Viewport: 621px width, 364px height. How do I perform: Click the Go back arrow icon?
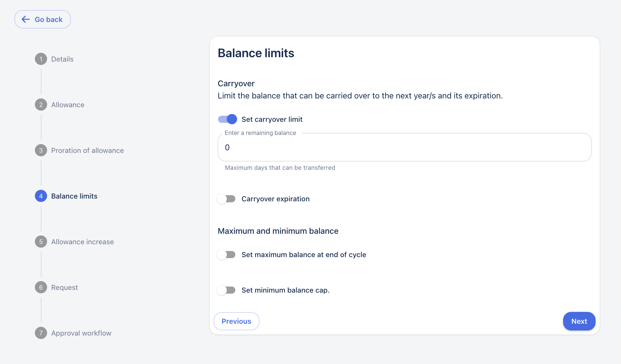[26, 20]
